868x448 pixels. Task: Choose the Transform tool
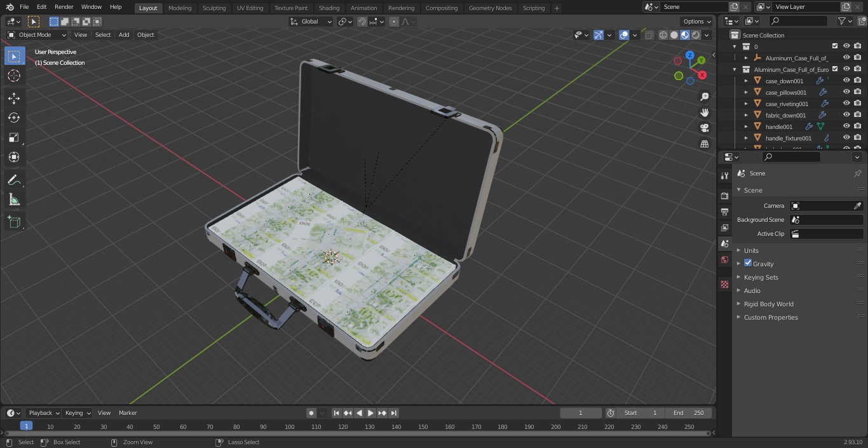tap(14, 157)
